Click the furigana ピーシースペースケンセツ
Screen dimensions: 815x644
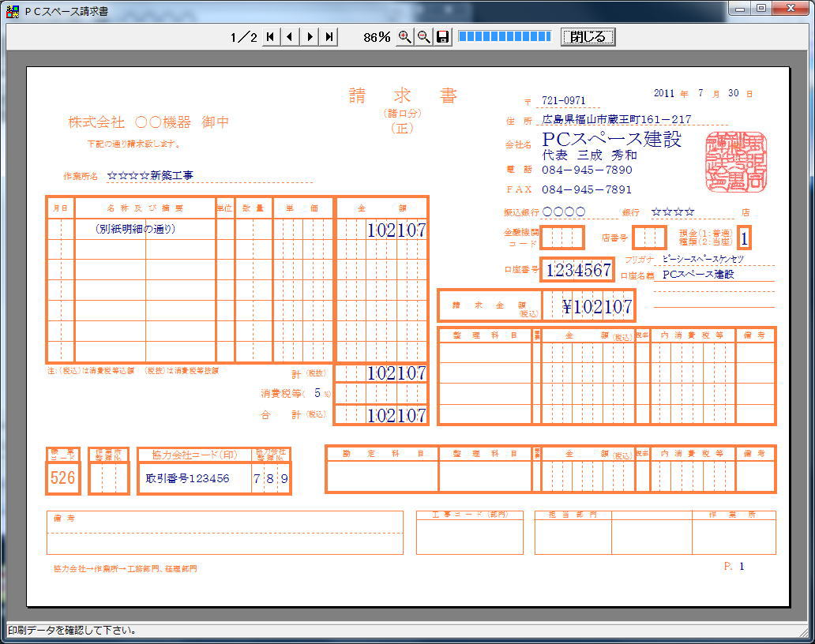tap(703, 259)
